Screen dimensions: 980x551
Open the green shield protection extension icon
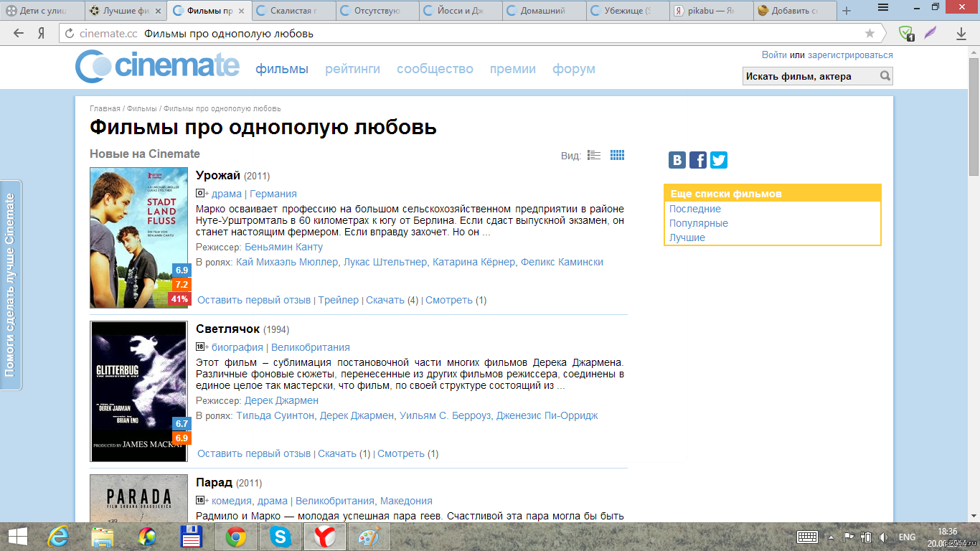907,34
